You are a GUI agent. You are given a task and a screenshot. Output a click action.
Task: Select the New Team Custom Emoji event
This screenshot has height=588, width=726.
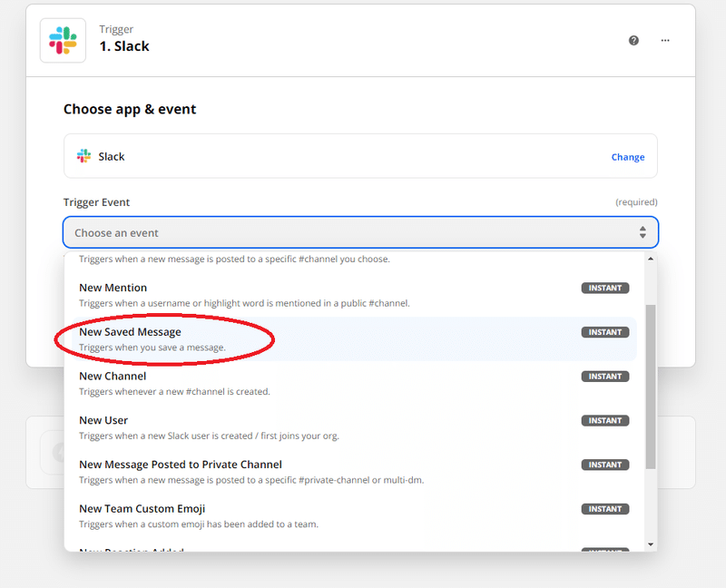coord(354,515)
